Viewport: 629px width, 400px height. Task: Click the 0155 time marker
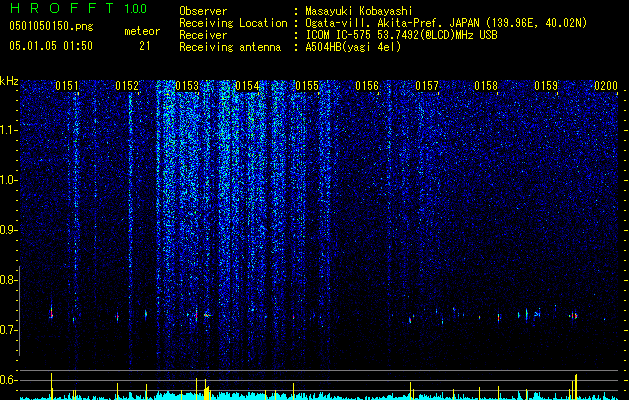click(x=307, y=86)
